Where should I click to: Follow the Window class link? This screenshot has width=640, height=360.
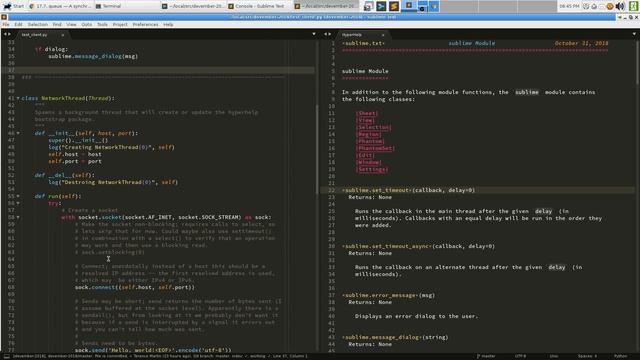(x=368, y=162)
